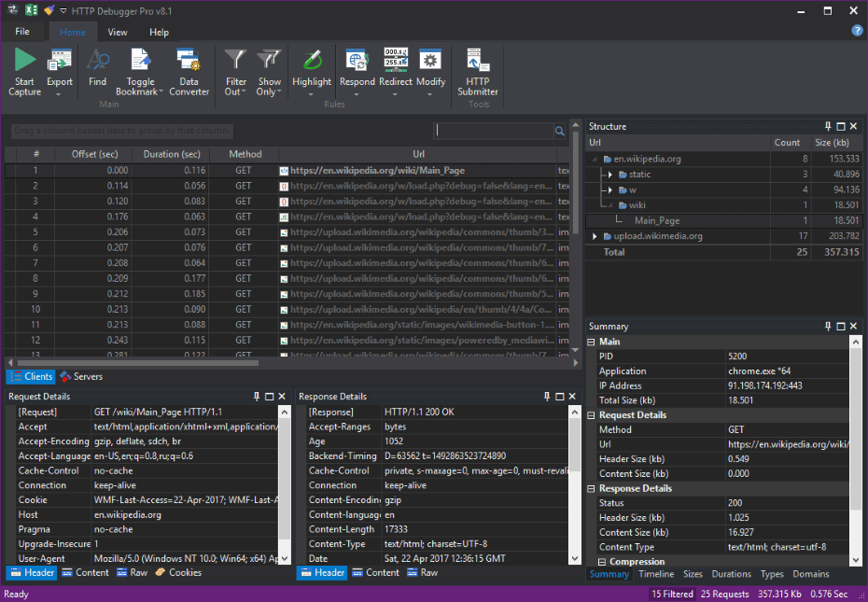Click the Redirect rule icon
Viewport: 868px width, 602px height.
(396, 60)
